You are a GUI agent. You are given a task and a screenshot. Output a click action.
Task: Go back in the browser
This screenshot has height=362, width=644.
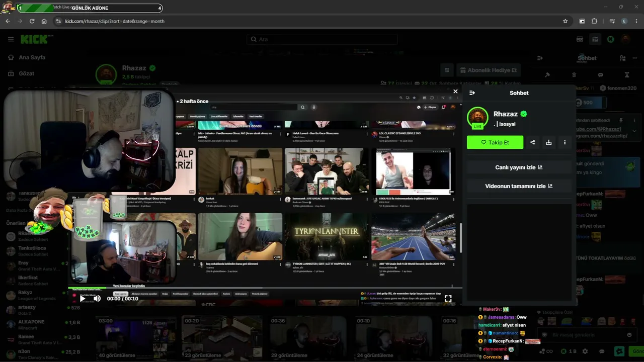(8, 21)
